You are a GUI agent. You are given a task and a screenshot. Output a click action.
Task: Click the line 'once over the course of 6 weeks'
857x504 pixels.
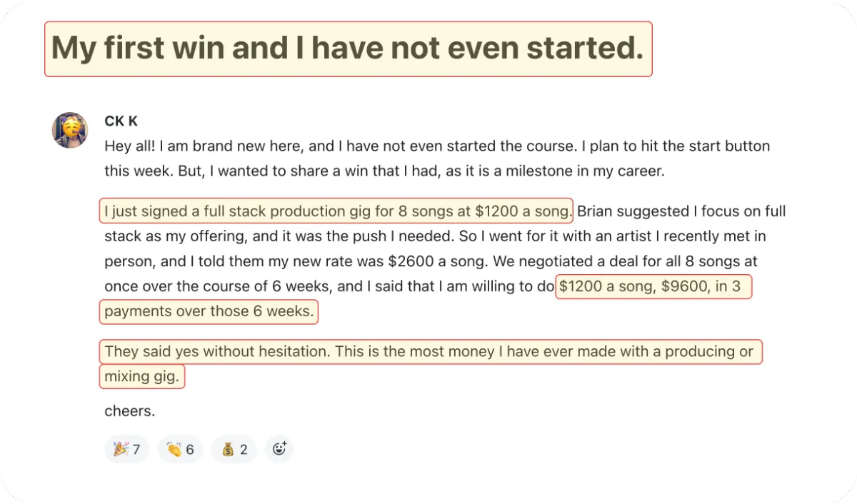pos(329,286)
